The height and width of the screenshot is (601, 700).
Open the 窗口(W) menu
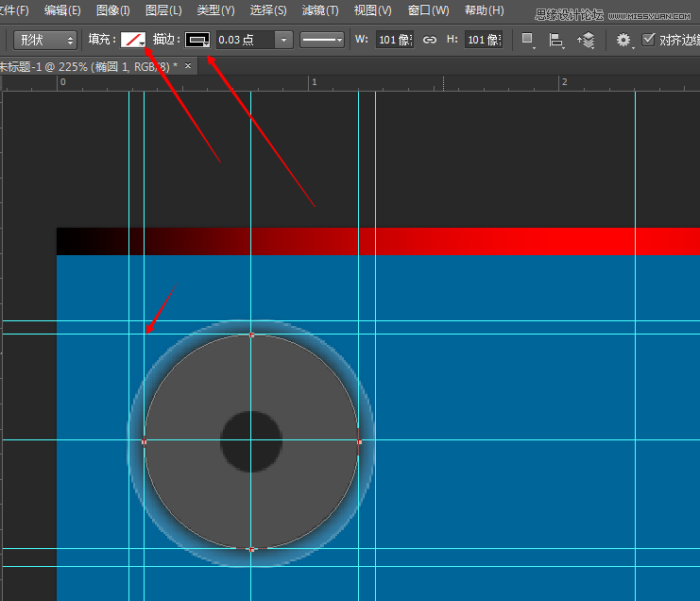[428, 9]
